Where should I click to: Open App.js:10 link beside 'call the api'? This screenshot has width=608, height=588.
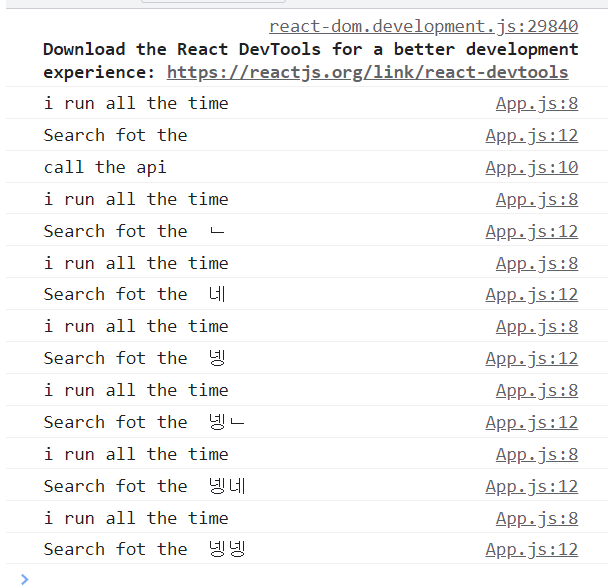tap(532, 168)
